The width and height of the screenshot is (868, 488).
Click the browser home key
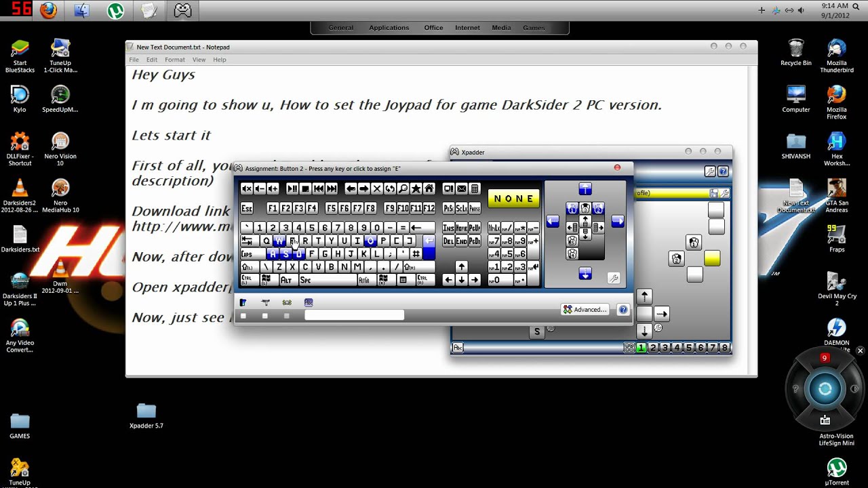[x=429, y=188]
